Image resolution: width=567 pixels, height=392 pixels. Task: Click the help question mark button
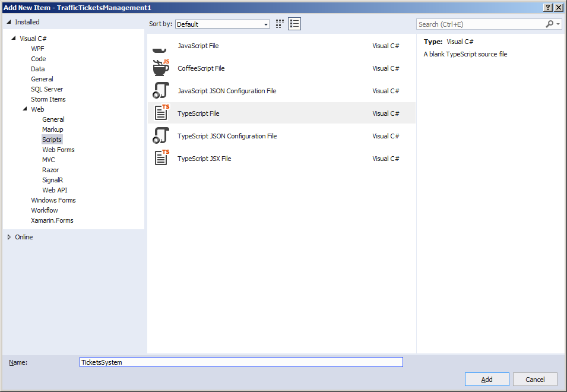coord(548,8)
